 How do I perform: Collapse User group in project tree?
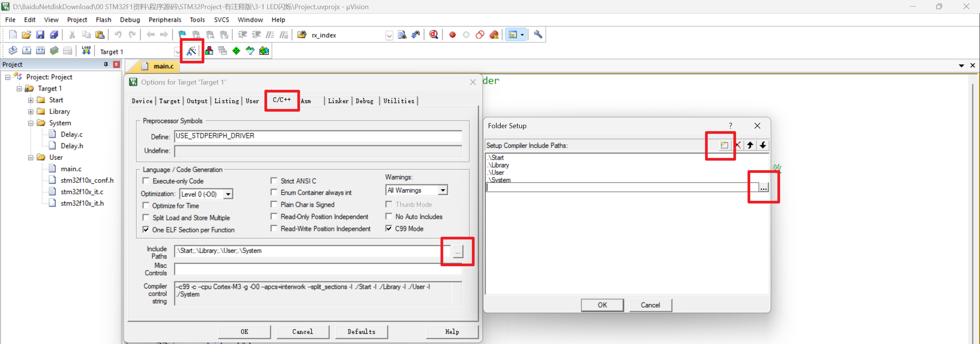click(31, 158)
